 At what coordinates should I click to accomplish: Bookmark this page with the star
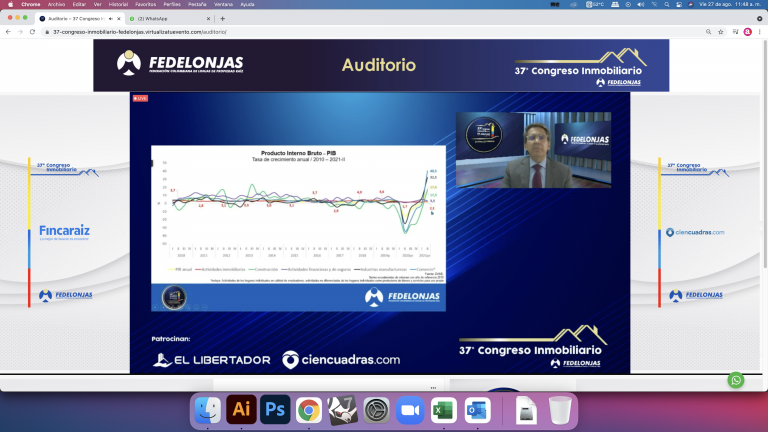pyautogui.click(x=720, y=32)
